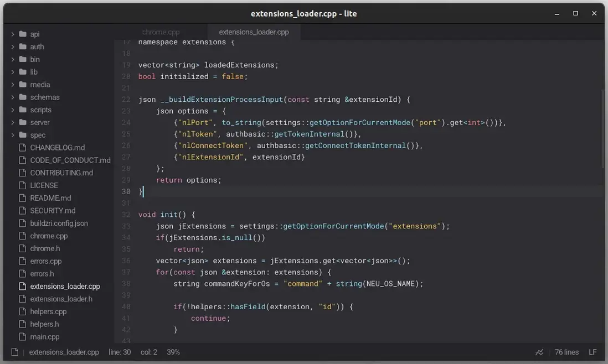Open helpers.cpp from the sidebar
The image size is (608, 364).
tap(48, 311)
